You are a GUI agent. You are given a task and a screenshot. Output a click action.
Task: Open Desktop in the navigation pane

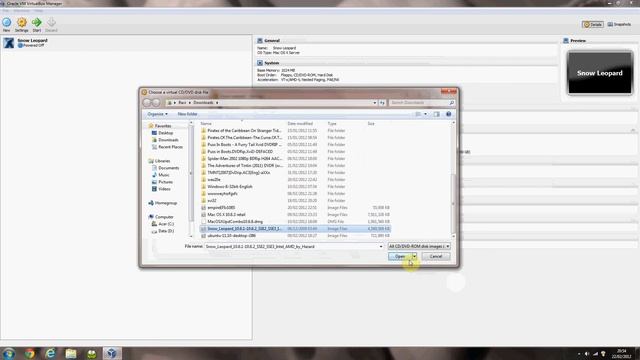[166, 133]
